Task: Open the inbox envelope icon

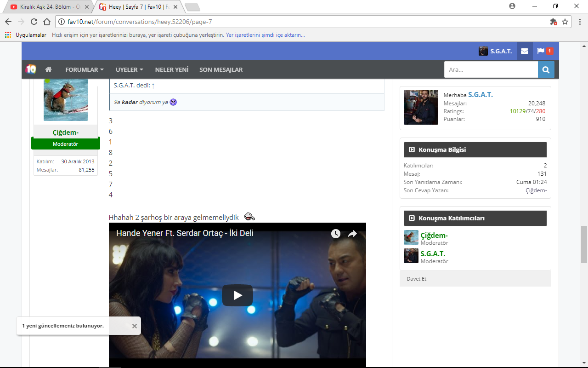Action: (524, 51)
